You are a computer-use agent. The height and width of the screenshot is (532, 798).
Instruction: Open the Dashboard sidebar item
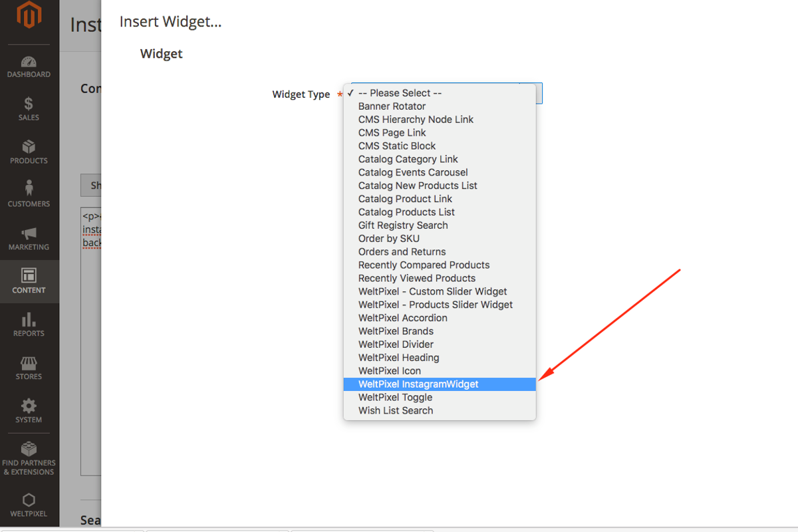29,67
